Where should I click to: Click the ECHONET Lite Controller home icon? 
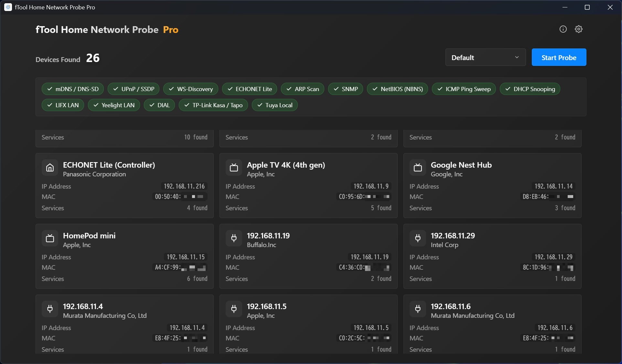[49, 168]
